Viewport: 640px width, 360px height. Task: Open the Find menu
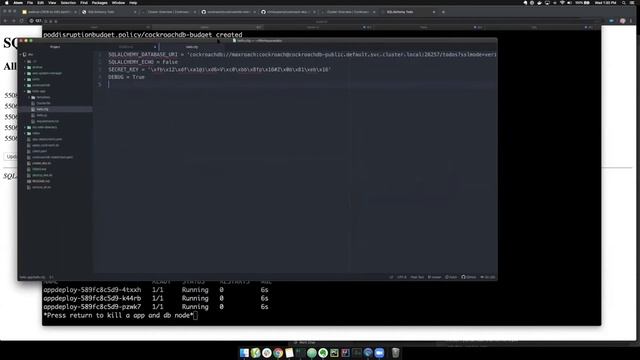point(84,2)
